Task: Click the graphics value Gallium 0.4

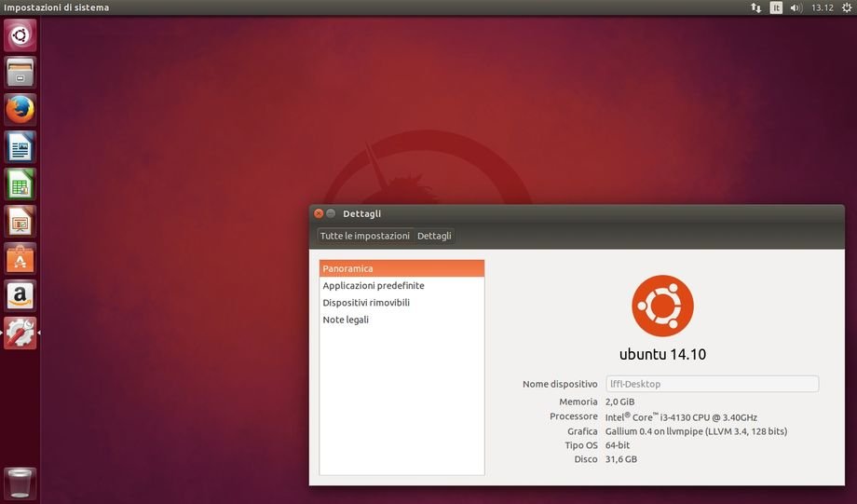Action: click(x=697, y=431)
